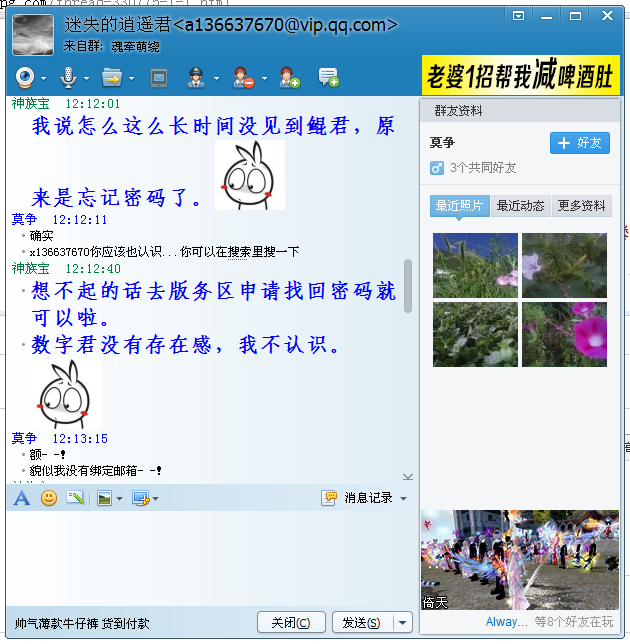Expand screen capture options arrow
The height and width of the screenshot is (644, 630).
(156, 499)
